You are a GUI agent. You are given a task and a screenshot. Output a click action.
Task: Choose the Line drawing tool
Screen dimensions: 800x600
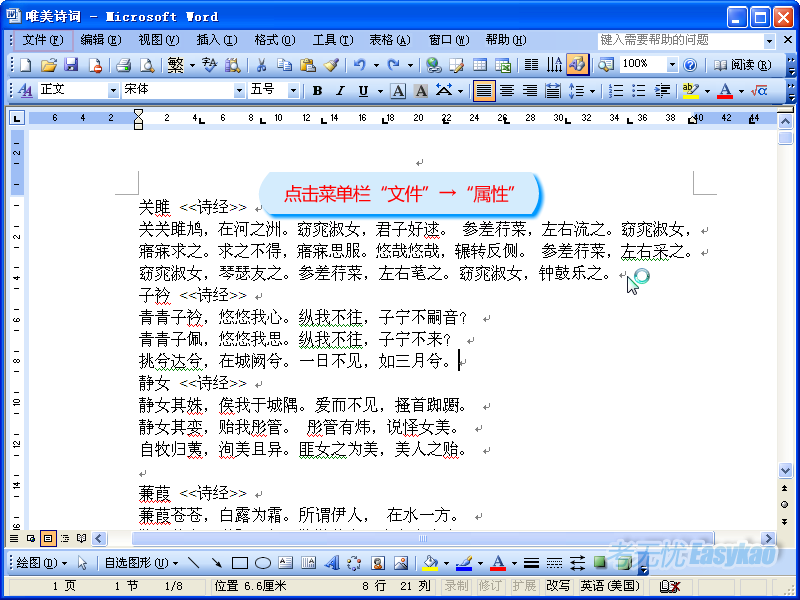pyautogui.click(x=193, y=563)
